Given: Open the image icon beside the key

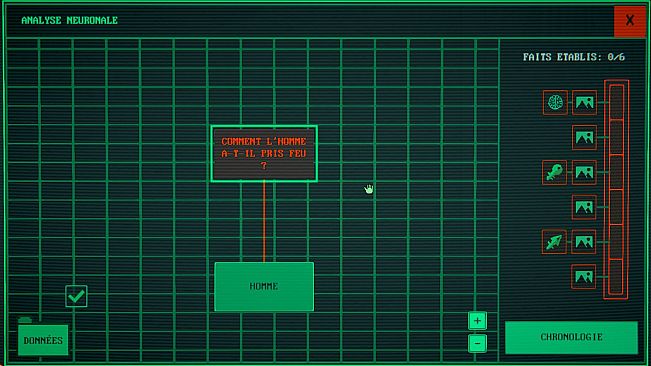Looking at the screenshot, I should coord(584,172).
